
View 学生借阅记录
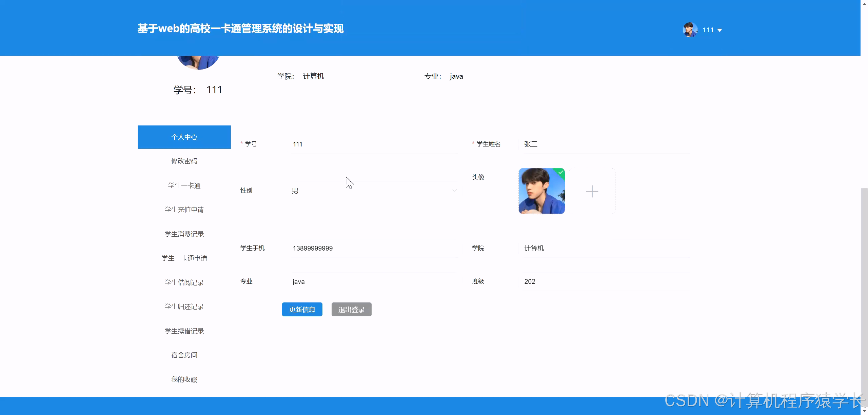pyautogui.click(x=184, y=282)
